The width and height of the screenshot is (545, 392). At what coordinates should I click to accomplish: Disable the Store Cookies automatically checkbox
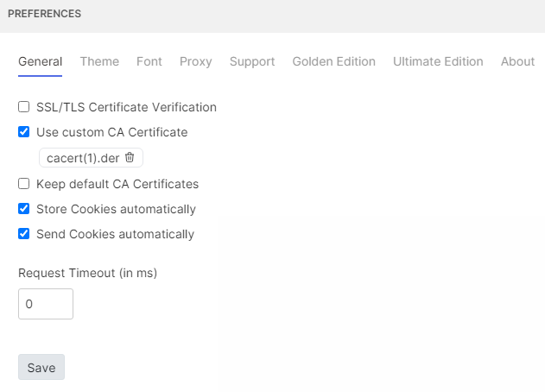coord(24,209)
